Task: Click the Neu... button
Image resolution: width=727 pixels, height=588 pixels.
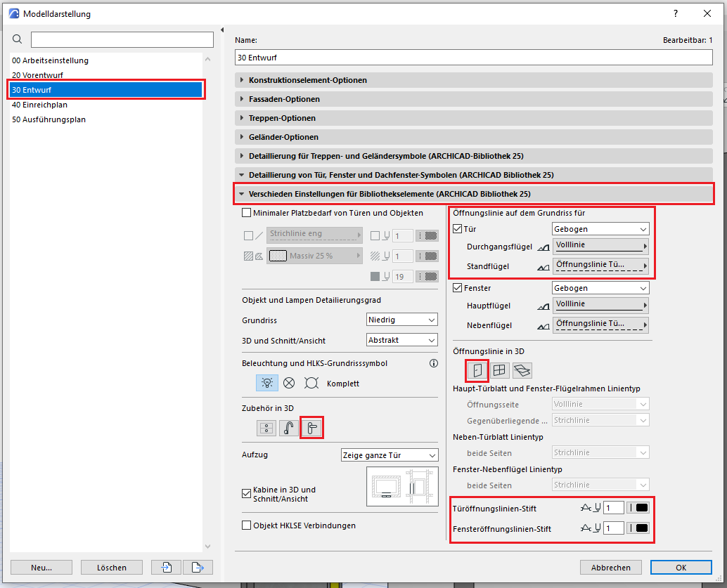Action: 41,567
